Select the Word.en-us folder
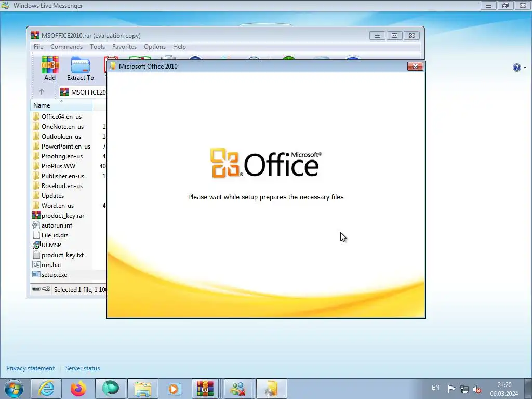The height and width of the screenshot is (399, 532). coord(57,205)
